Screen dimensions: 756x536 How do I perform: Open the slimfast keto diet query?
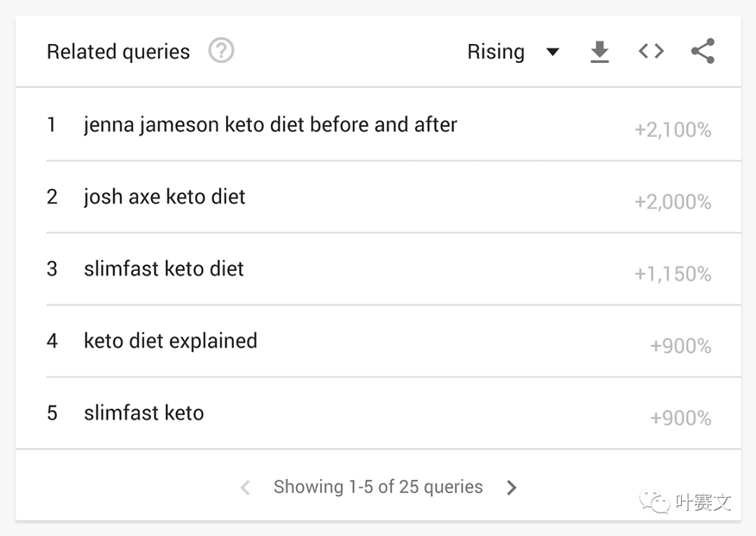click(x=163, y=269)
